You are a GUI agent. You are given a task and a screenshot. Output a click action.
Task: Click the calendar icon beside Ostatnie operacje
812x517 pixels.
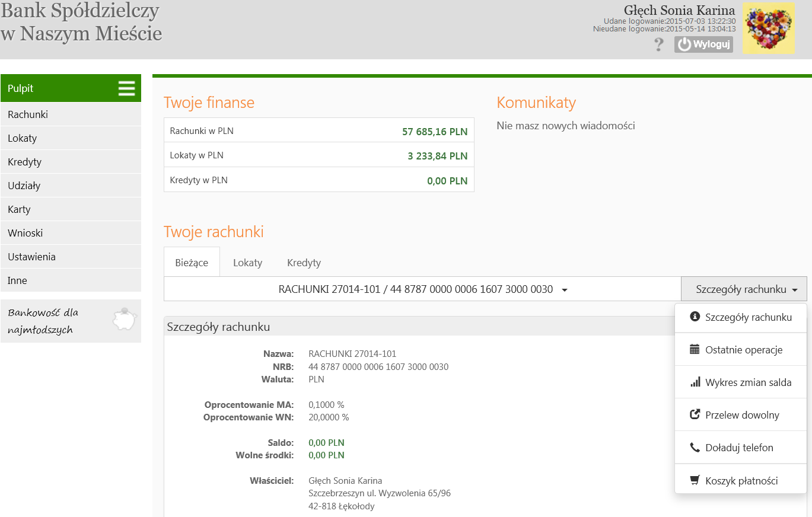(695, 349)
